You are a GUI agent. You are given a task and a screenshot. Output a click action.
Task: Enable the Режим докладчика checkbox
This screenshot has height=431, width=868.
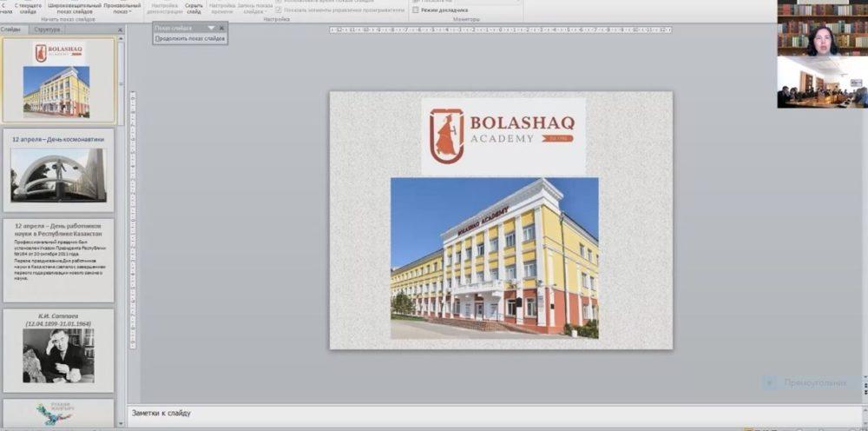click(x=416, y=10)
